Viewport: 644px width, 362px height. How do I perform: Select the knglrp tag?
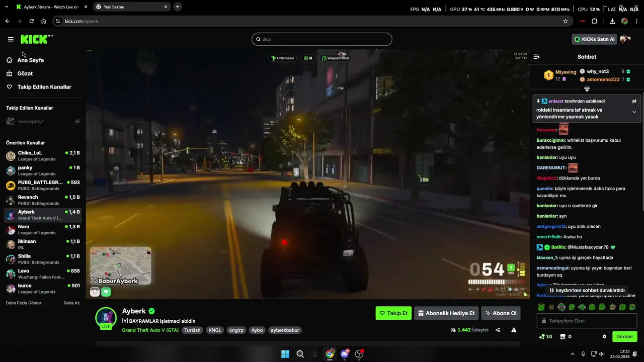pos(236,330)
